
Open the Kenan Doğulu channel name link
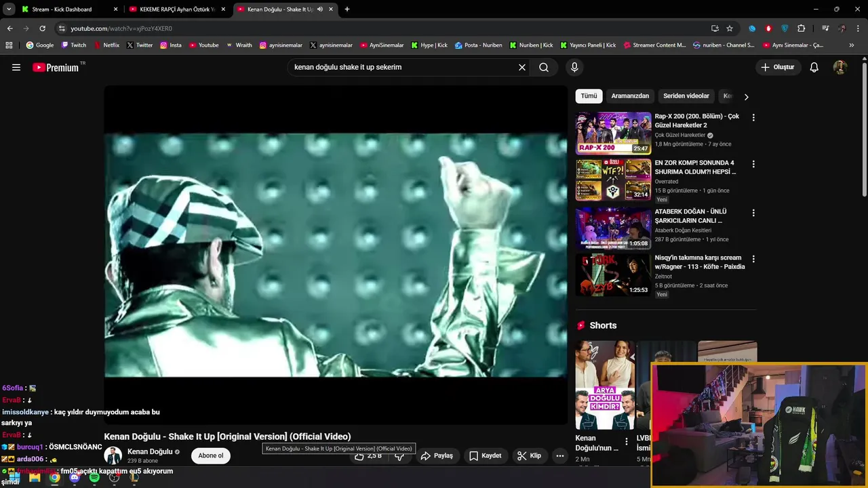[x=150, y=451]
